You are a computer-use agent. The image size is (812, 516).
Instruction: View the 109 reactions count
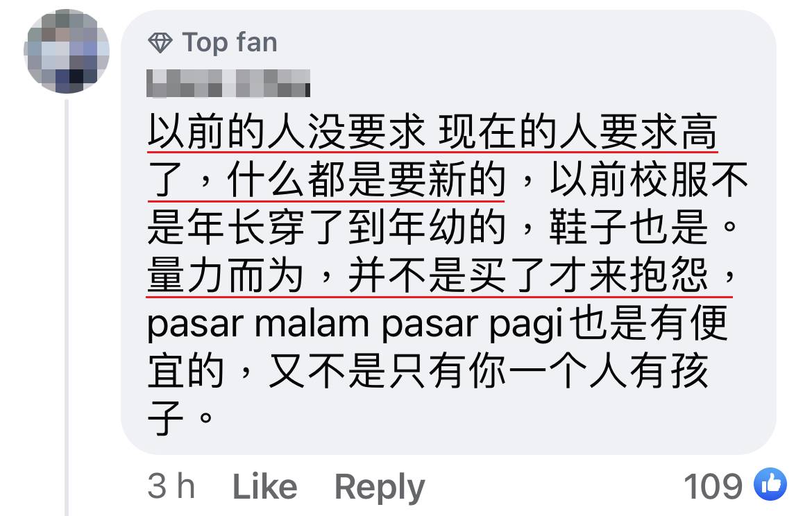(x=713, y=486)
